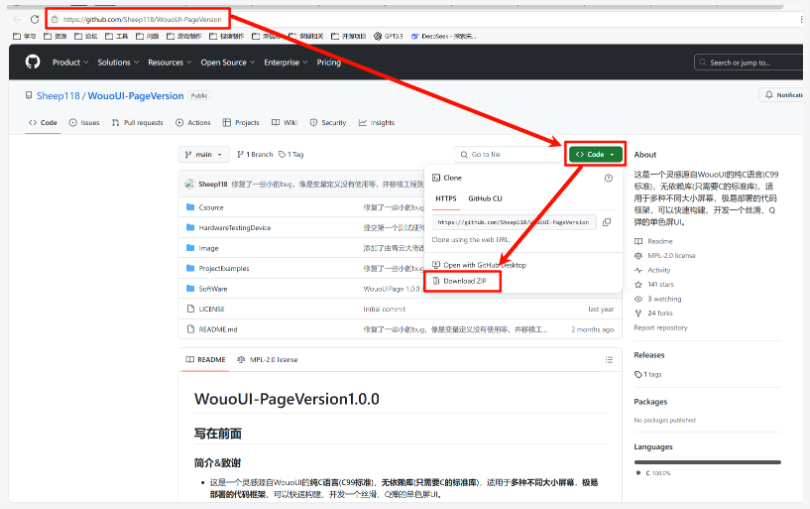This screenshot has width=810, height=509.
Task: Open the Csource folder
Action: [x=211, y=207]
